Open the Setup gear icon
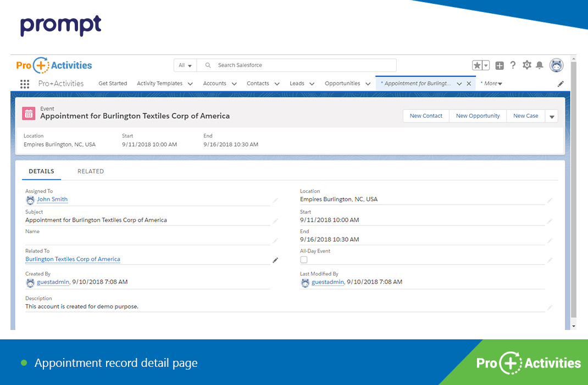Viewport: 588px width, 385px height. click(526, 65)
